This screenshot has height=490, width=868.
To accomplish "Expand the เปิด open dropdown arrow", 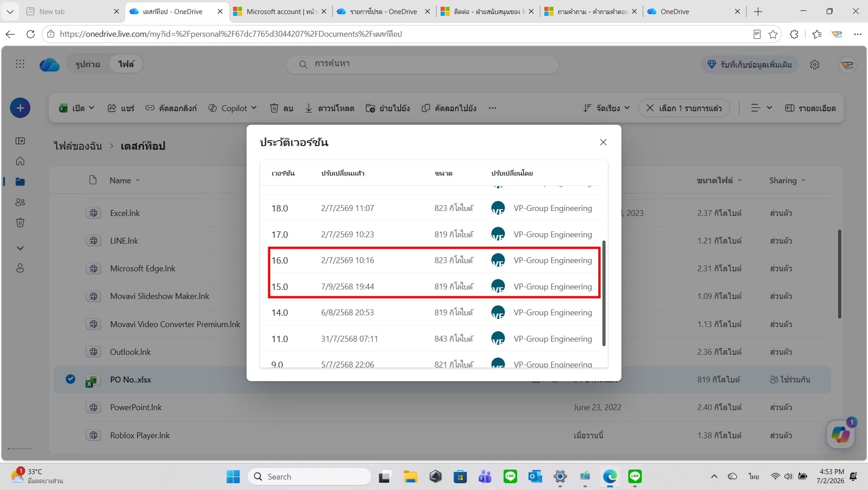I will (92, 108).
